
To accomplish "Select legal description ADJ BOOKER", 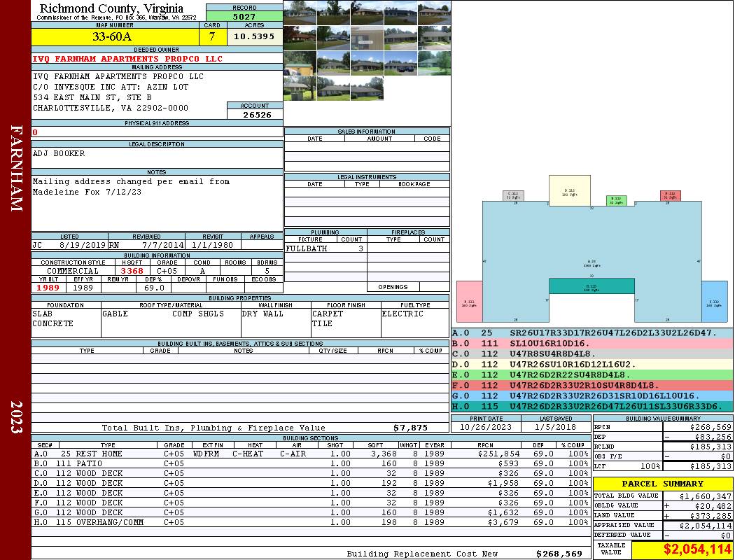I will pyautogui.click(x=59, y=153).
